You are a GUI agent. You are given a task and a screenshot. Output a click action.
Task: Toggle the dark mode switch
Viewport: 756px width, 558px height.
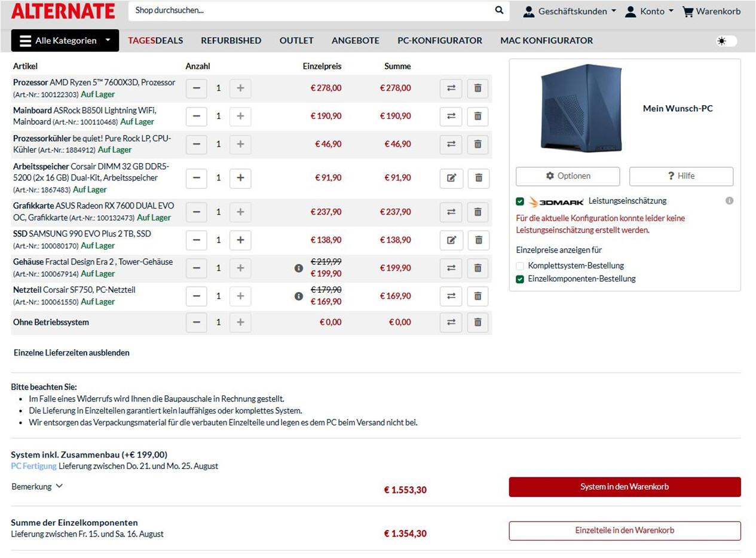(x=727, y=41)
